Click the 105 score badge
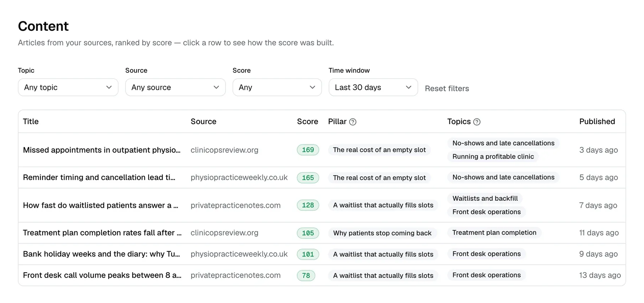The height and width of the screenshot is (303, 644). (308, 233)
